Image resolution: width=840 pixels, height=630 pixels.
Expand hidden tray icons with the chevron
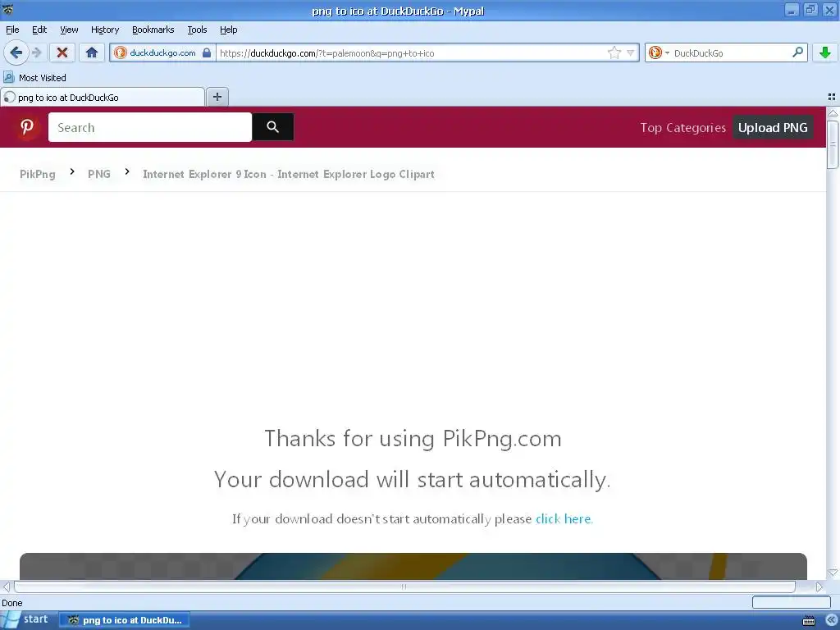(x=831, y=620)
